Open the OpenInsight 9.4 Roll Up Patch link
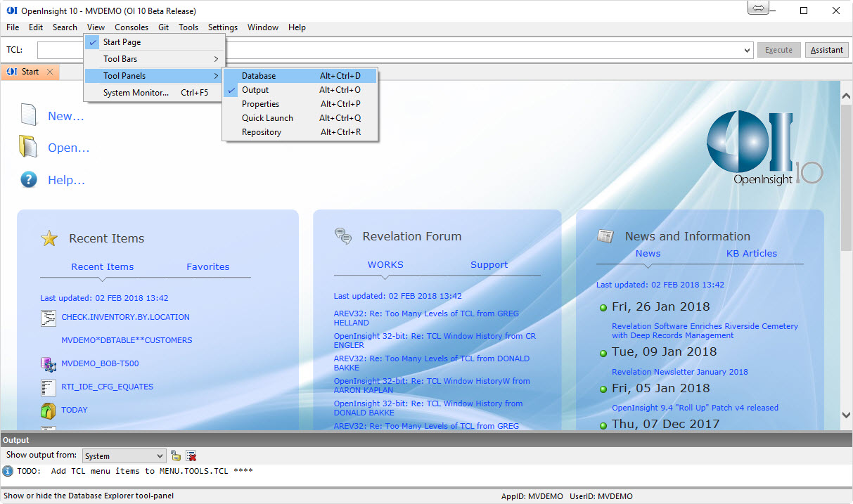The width and height of the screenshot is (853, 504). click(695, 408)
